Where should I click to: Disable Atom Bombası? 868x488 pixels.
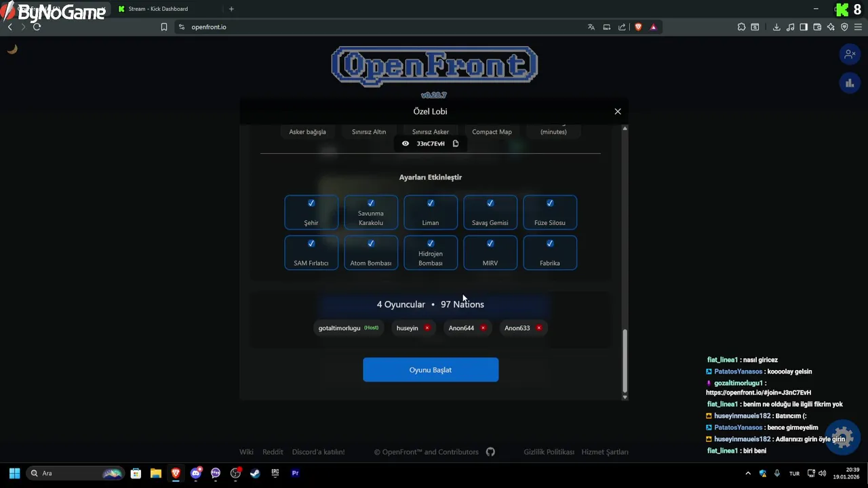click(x=371, y=253)
